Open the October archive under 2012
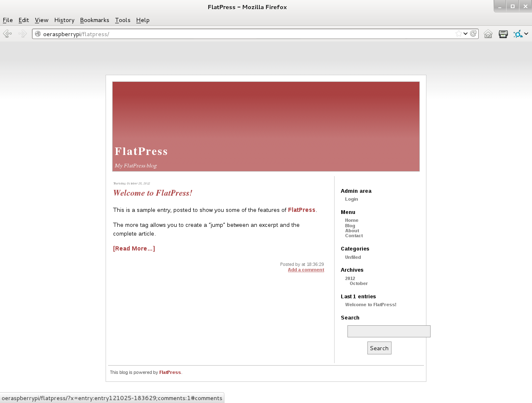 [x=358, y=283]
